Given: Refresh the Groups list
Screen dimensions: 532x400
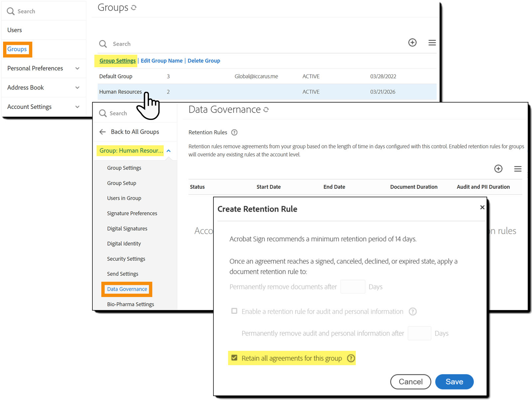Looking at the screenshot, I should point(133,7).
